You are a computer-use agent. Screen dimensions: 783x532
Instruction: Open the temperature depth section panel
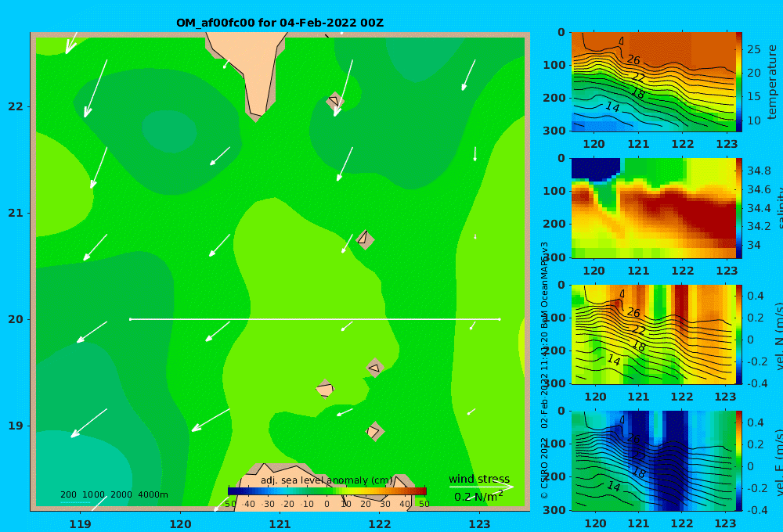click(653, 82)
